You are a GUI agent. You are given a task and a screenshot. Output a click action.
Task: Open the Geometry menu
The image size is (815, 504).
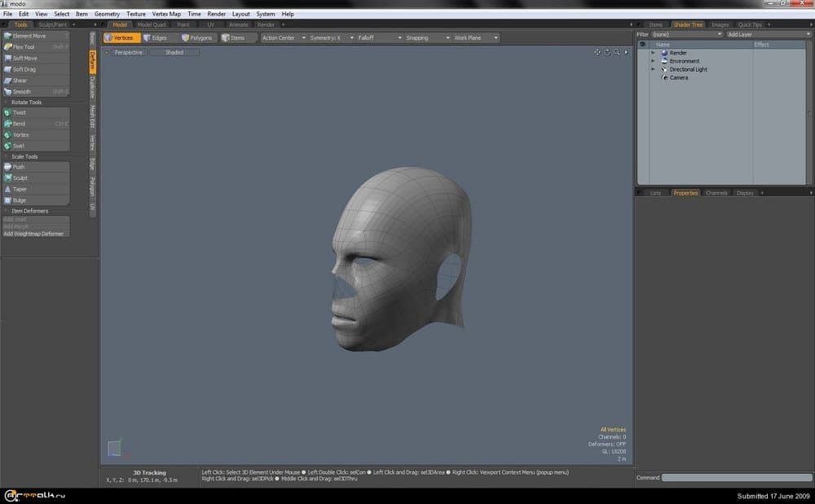tap(106, 13)
